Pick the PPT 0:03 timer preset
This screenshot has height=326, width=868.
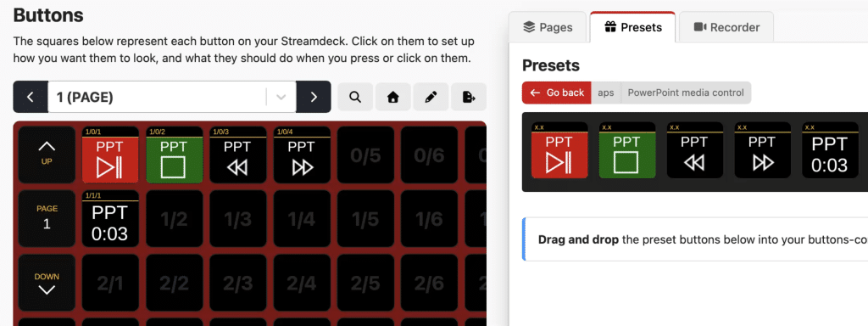point(830,150)
